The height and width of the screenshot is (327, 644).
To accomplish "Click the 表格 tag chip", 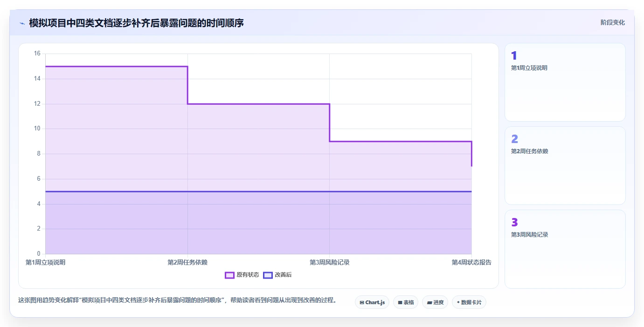I will click(406, 302).
